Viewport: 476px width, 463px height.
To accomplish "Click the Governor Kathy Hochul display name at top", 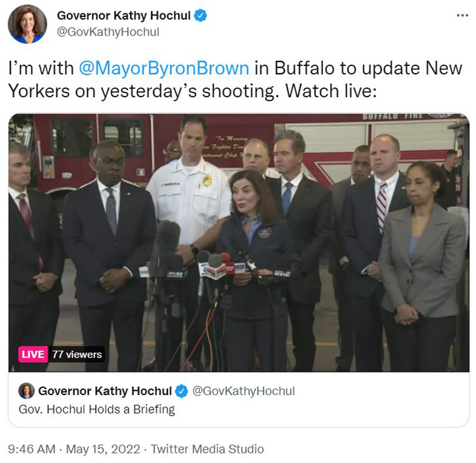I will tap(124, 15).
